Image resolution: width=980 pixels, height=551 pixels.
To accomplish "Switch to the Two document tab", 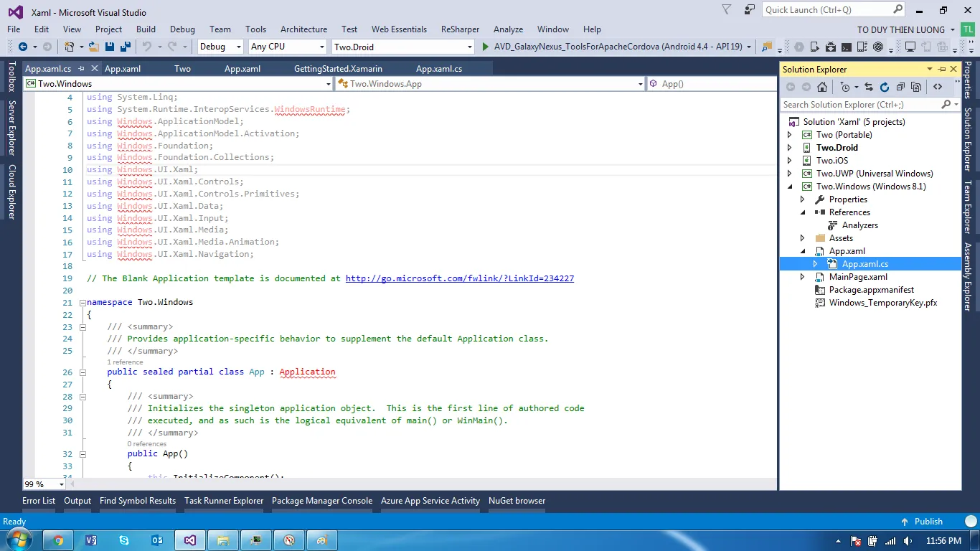I will (183, 69).
